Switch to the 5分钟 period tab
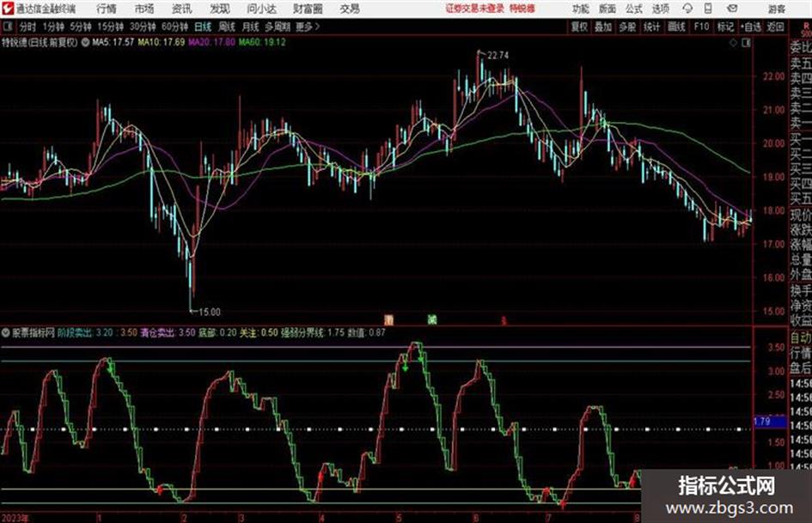The height and width of the screenshot is (523, 812). coord(81,27)
